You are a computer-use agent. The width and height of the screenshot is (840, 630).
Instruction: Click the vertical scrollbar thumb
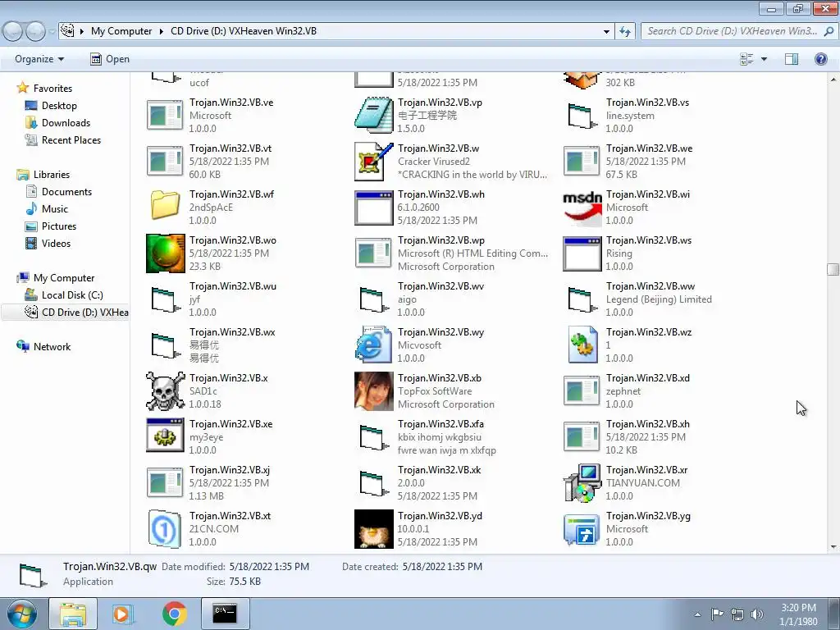click(833, 269)
